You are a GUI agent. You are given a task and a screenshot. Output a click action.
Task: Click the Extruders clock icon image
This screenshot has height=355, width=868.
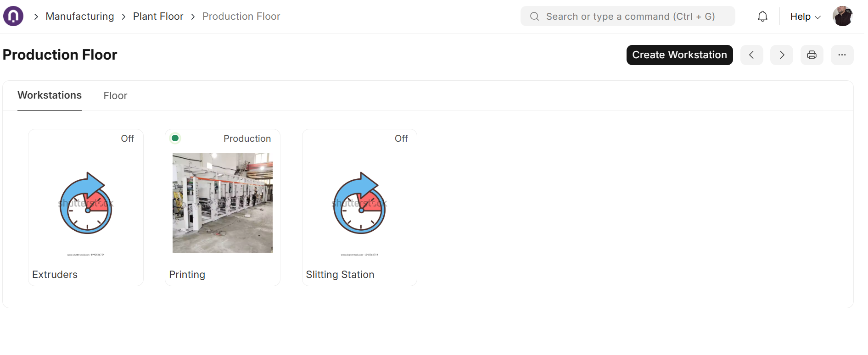(86, 203)
